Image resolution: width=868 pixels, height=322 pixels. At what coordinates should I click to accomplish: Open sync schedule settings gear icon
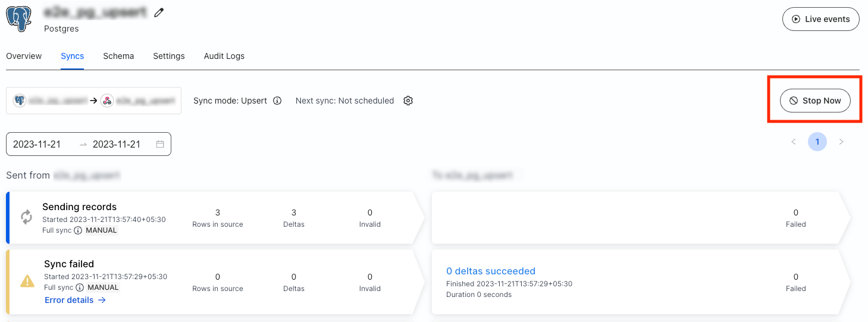point(408,101)
